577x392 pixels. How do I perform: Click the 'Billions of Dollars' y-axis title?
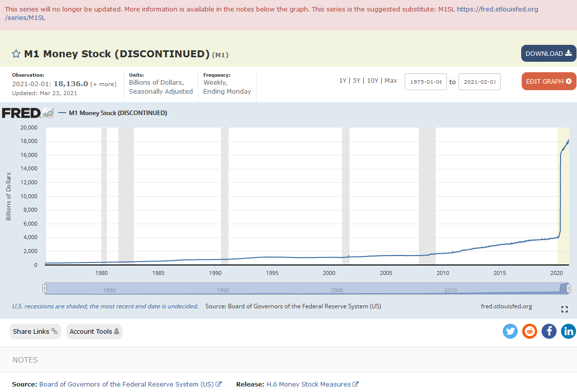point(8,196)
